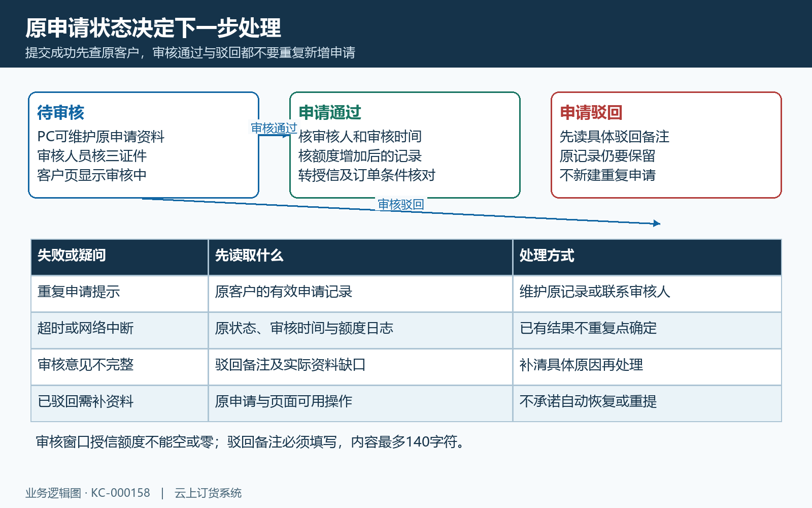Select the 维护原记录或联系审核人 cell
This screenshot has height=508, width=812.
(x=647, y=294)
